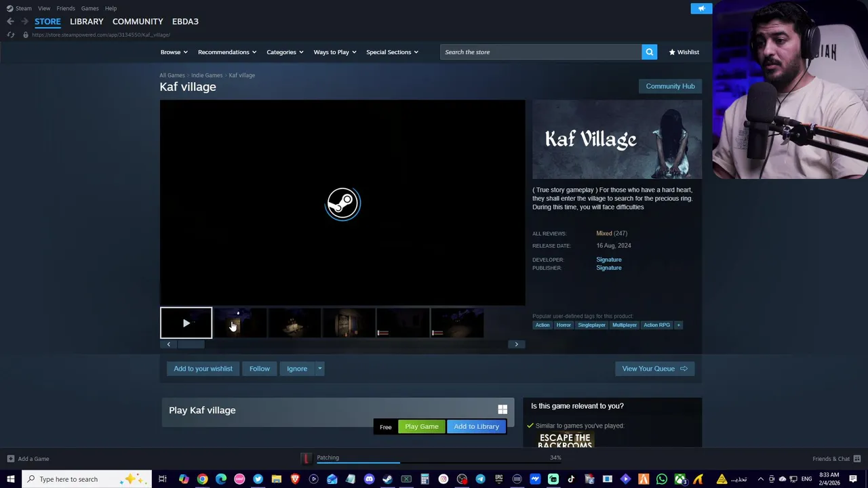This screenshot has height=488, width=868.
Task: Select the Action RPG tag
Action: click(656, 325)
